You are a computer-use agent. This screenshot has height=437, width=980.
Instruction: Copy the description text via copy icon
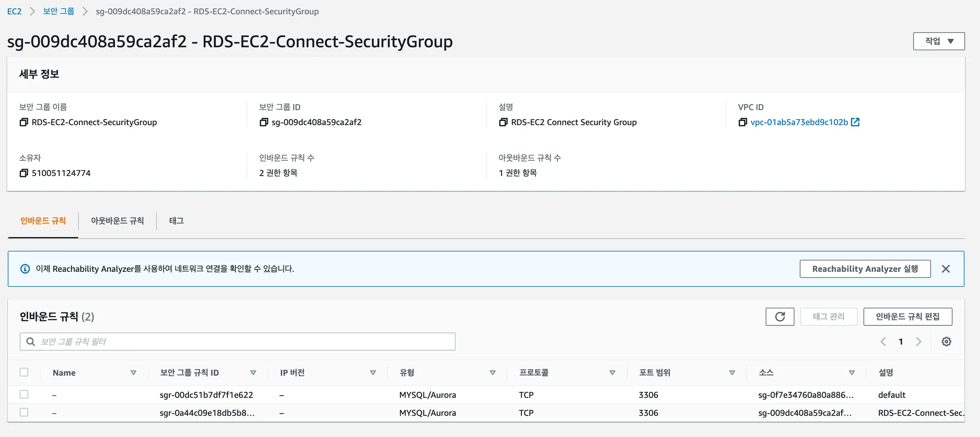(503, 123)
